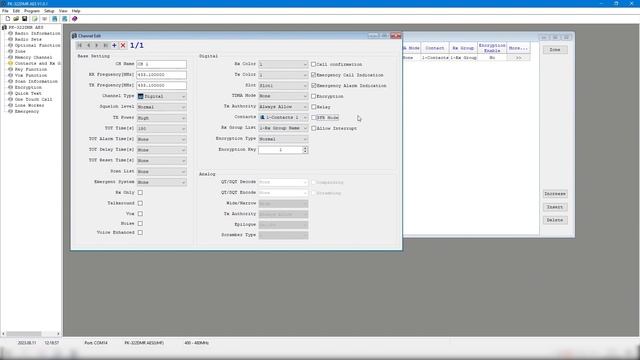Open the TX Power dropdown
Viewport: 640px width, 360px height.
pos(162,118)
